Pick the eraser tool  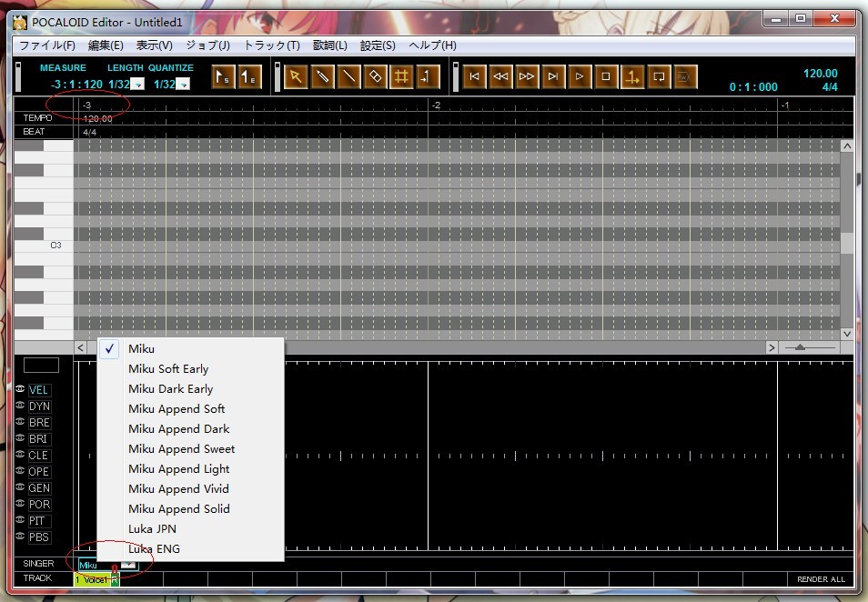(x=375, y=77)
